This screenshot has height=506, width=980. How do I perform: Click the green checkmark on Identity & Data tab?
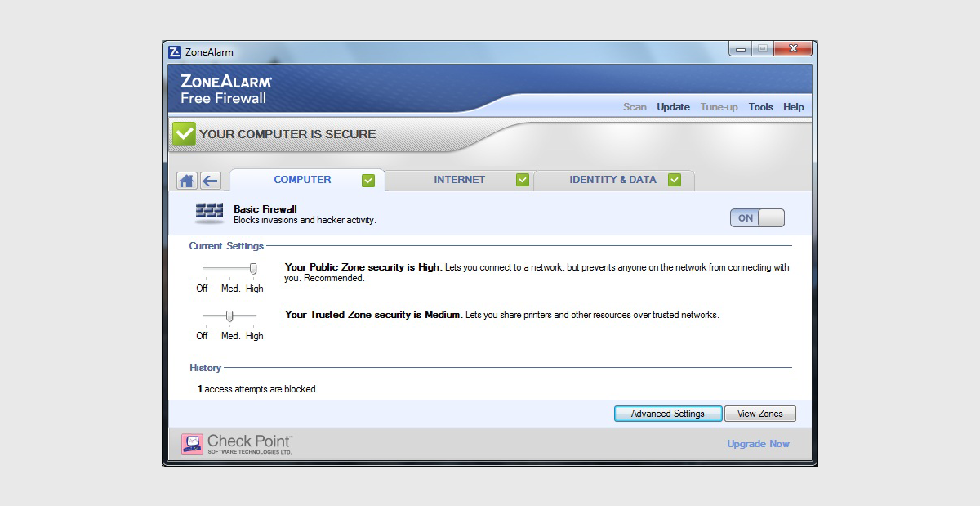click(x=675, y=180)
